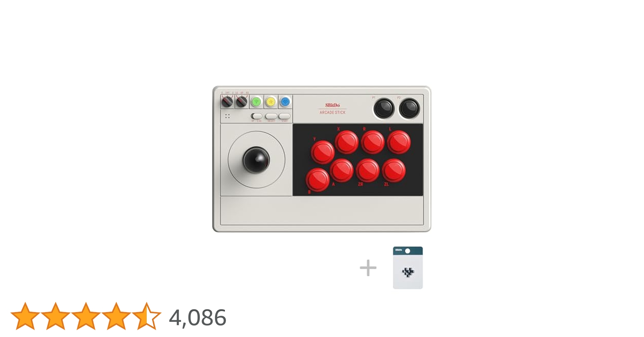Toggle the BT / 2.4G mode switch
Screen dimensions: 644x337
click(x=257, y=116)
